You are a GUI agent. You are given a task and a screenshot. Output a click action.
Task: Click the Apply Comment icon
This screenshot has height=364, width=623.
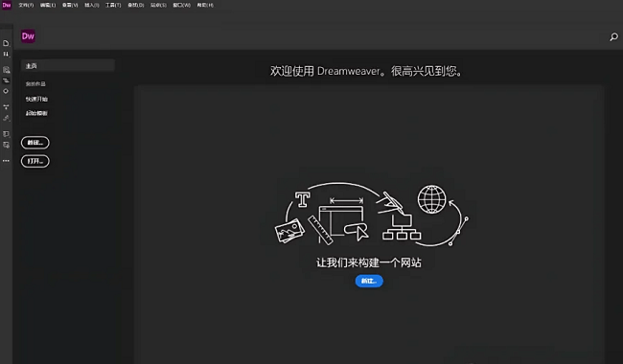point(6,134)
